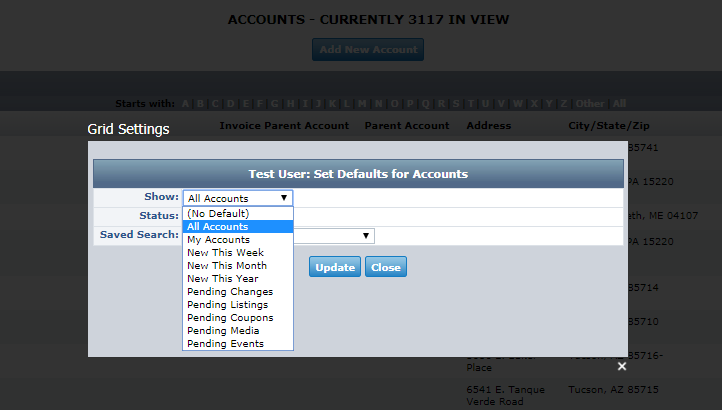Open the Saved Search dropdown arrow
Screen dimensions: 722x410
[x=366, y=236]
